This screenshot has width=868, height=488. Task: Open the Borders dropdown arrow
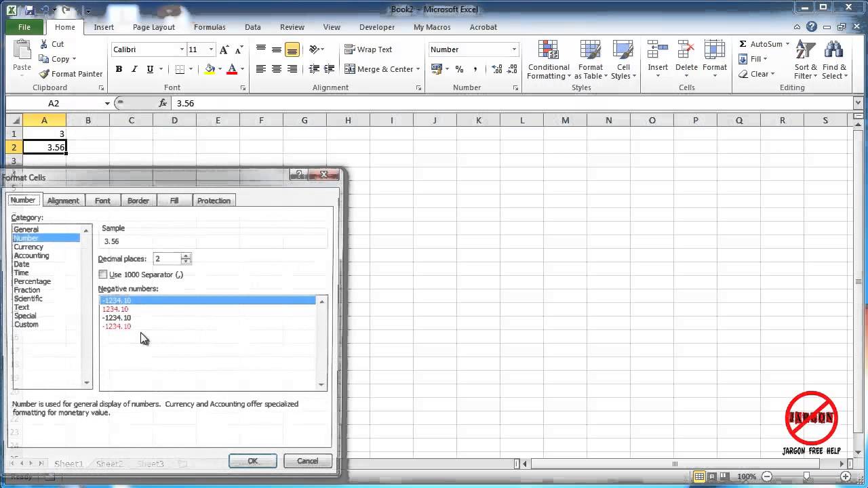191,69
